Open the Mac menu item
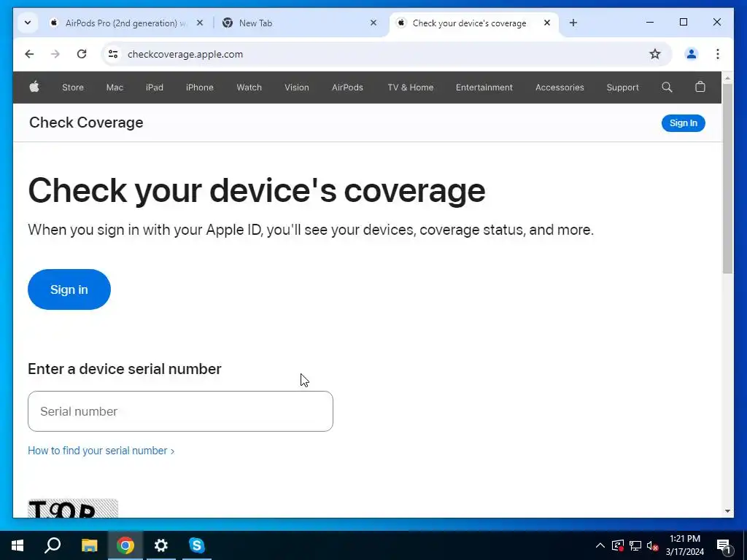Viewport: 747px width, 560px height. point(115,87)
